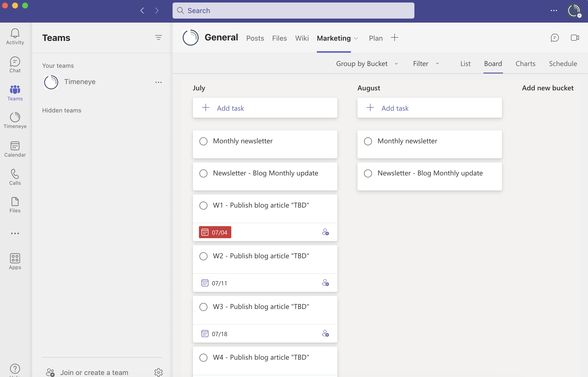Add a new tab to the channel
This screenshot has height=377, width=588.
tap(395, 38)
